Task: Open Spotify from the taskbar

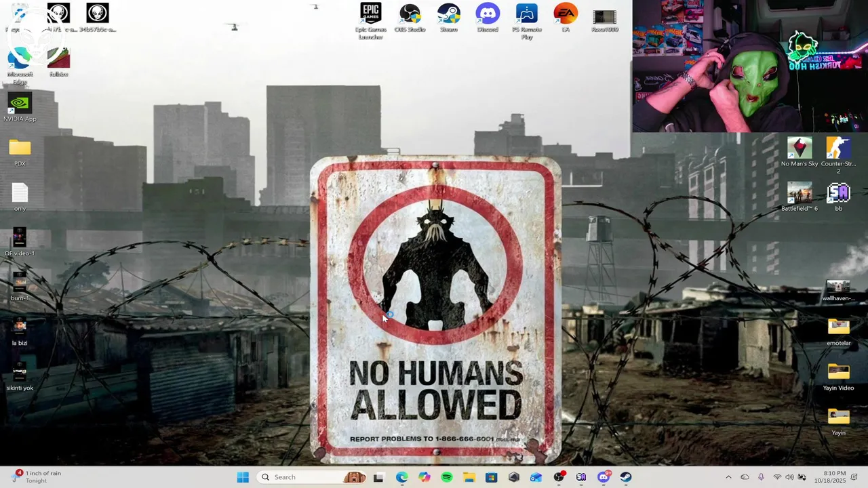Action: (446, 477)
